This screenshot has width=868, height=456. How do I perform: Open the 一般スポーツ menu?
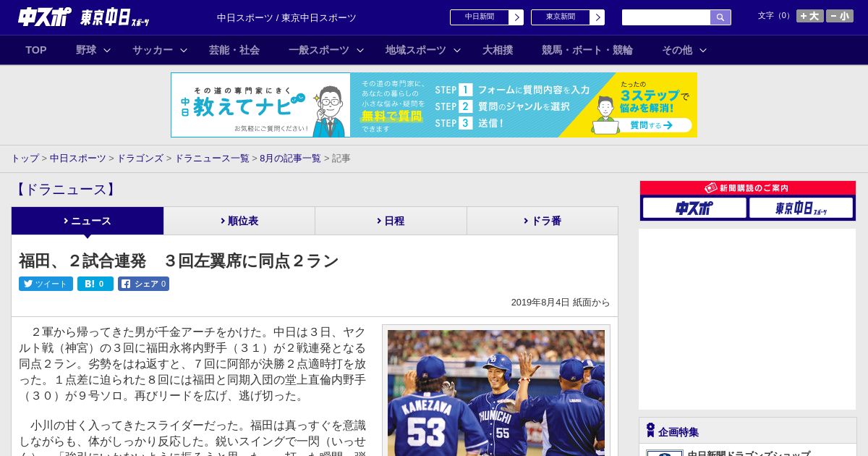click(x=319, y=50)
